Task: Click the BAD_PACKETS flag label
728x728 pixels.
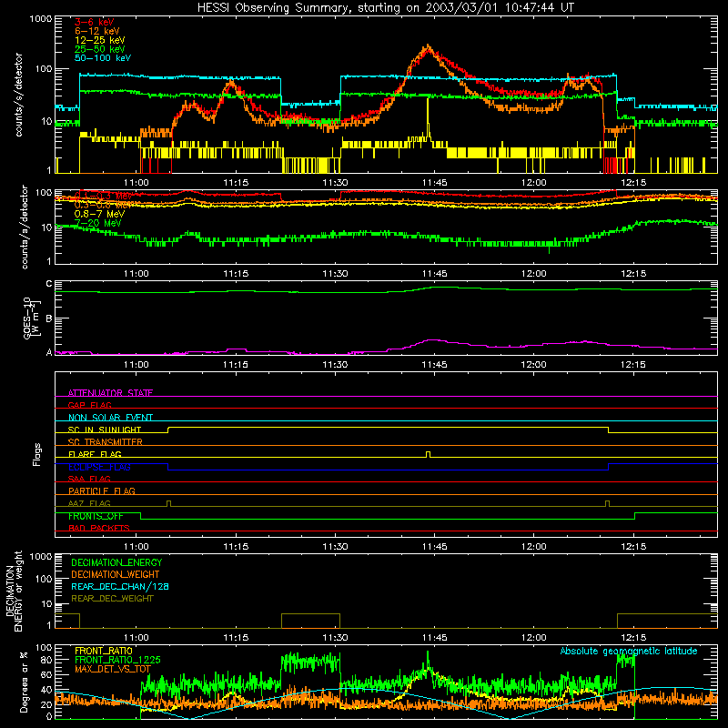Action: tap(99, 528)
